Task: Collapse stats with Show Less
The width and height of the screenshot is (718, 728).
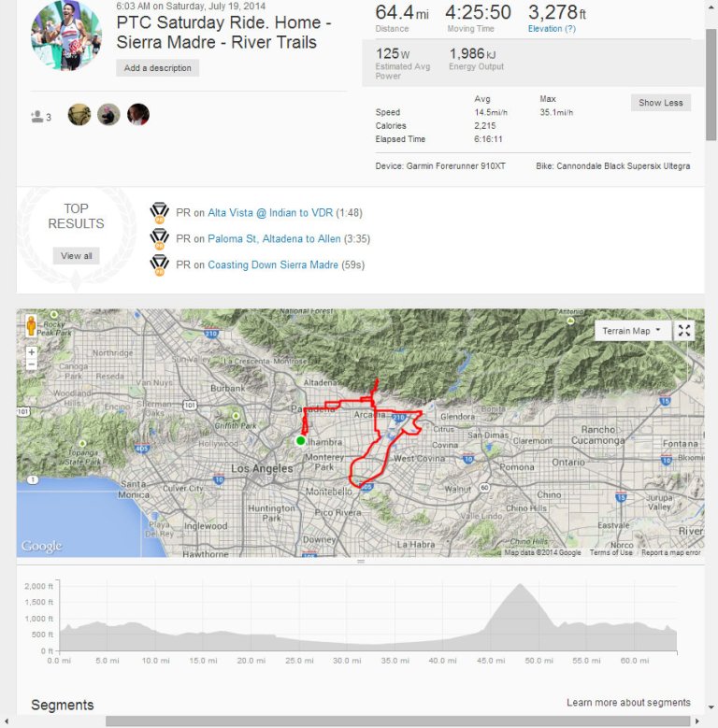Action: coord(661,103)
